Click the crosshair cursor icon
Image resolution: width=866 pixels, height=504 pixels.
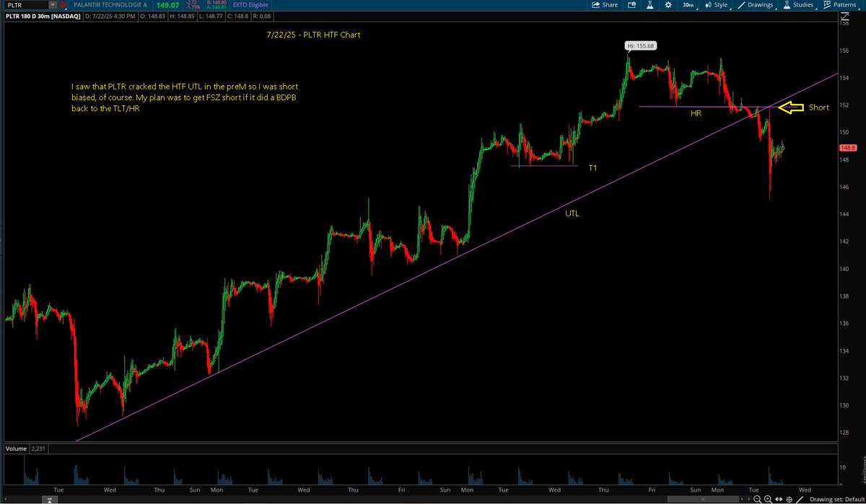click(x=790, y=499)
